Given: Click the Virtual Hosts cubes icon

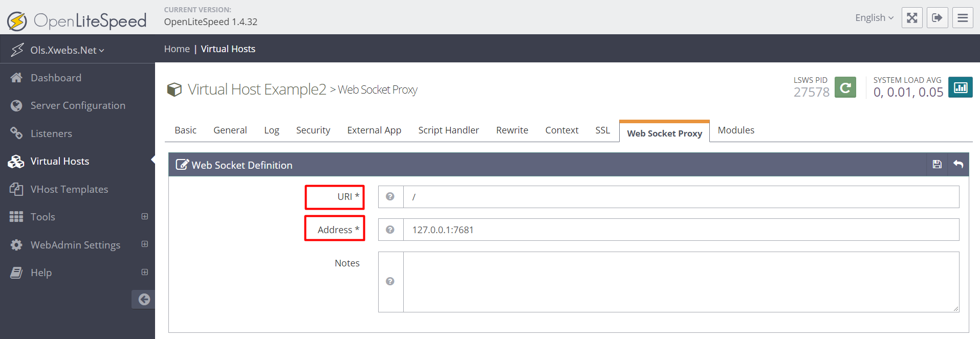Looking at the screenshot, I should [16, 162].
